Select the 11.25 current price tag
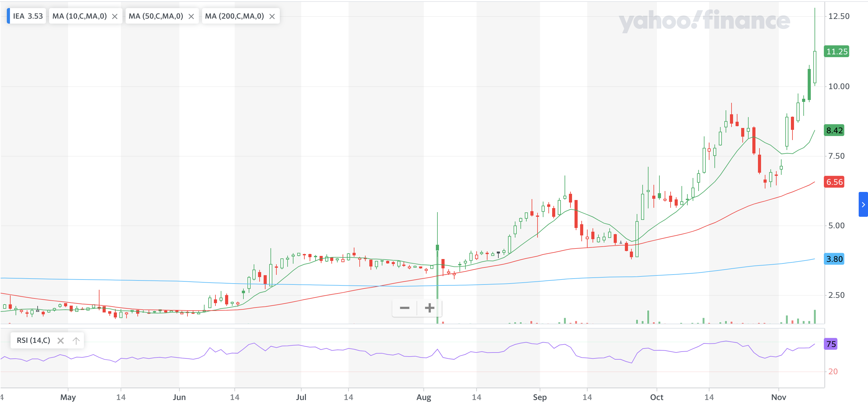 click(836, 52)
